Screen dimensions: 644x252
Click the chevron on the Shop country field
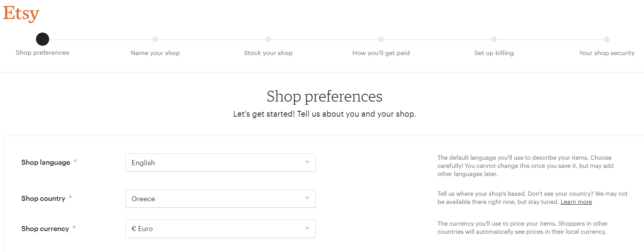pyautogui.click(x=308, y=198)
